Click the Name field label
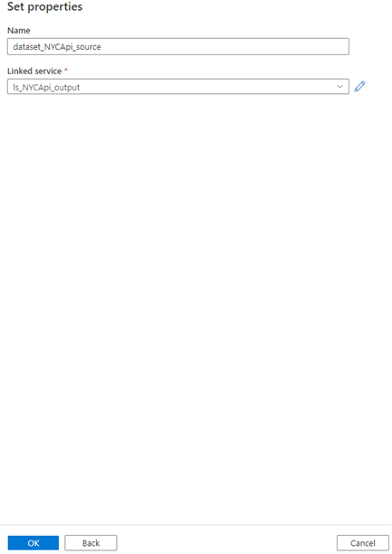The height and width of the screenshot is (554, 392). pyautogui.click(x=19, y=31)
